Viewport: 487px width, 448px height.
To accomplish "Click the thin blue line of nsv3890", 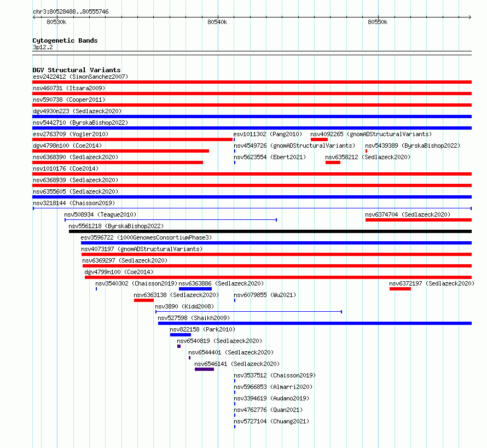I will (249, 312).
